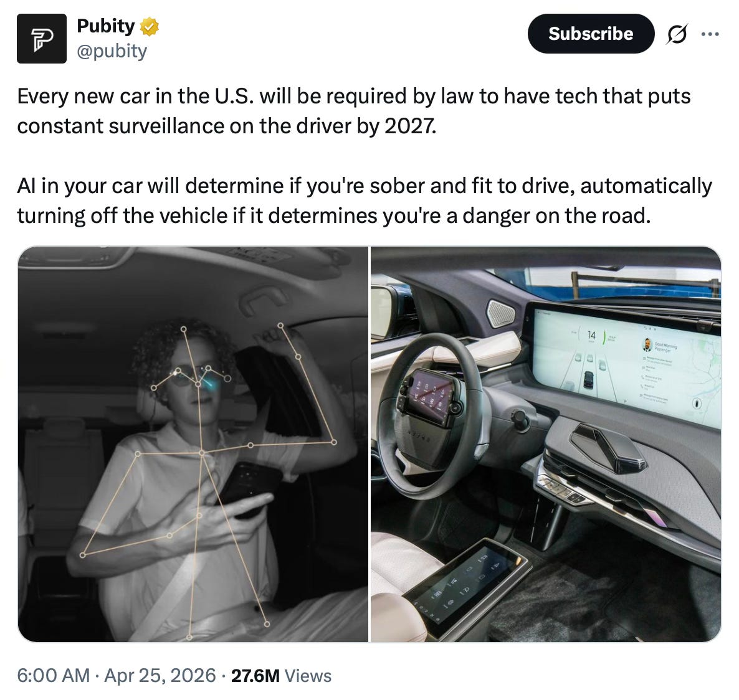View the 27.6M Views analytics count
This screenshot has width=739, height=700.
point(282,676)
